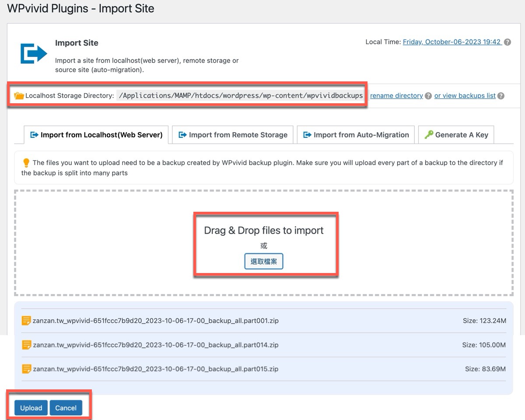Click the file icon for part014.zip

[26, 345]
